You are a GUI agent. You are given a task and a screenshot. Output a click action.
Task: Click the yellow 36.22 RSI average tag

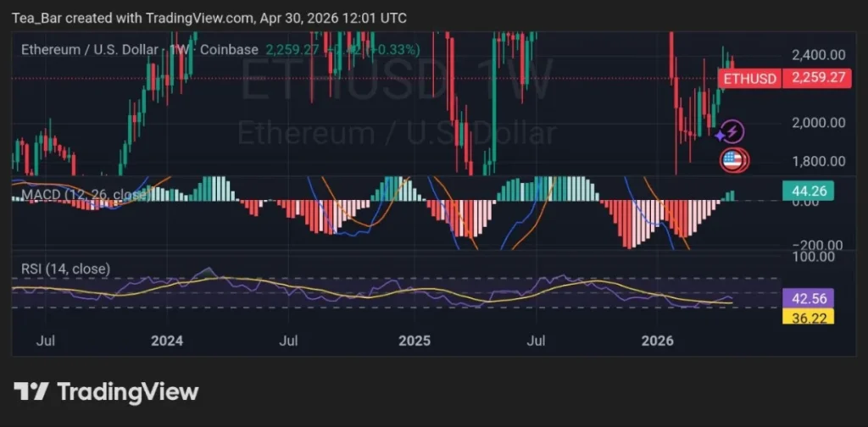point(808,316)
